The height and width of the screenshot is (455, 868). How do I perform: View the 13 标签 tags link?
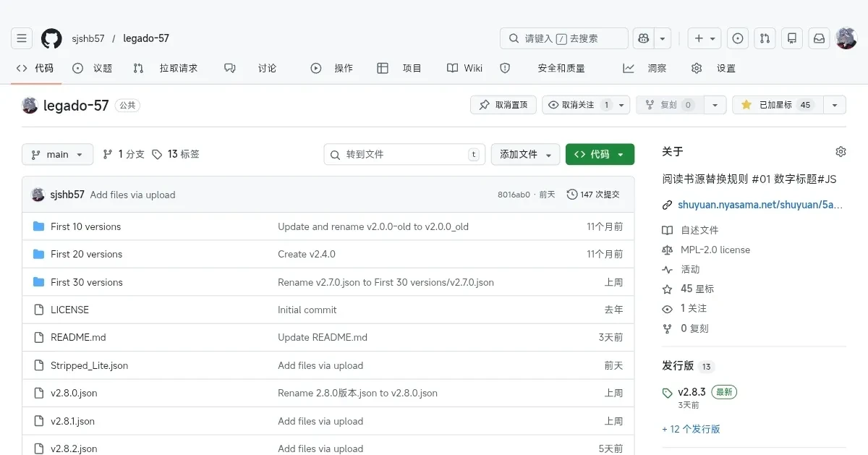[176, 154]
